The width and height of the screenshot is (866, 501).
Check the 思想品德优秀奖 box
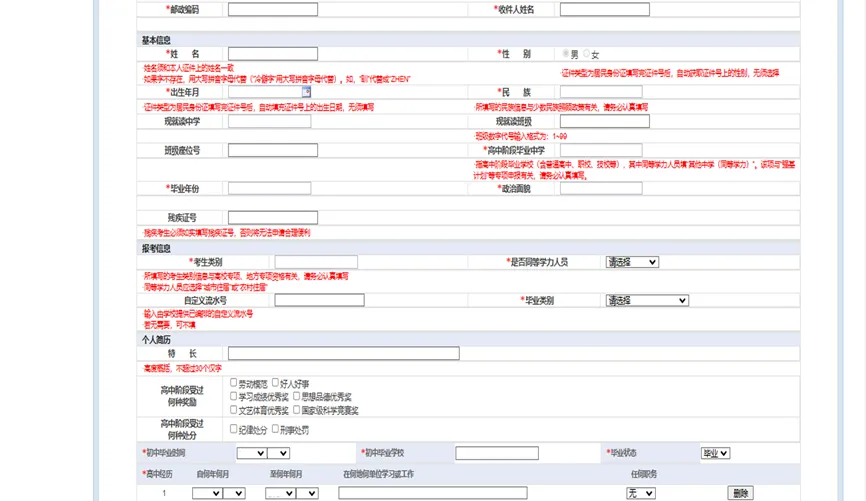297,396
